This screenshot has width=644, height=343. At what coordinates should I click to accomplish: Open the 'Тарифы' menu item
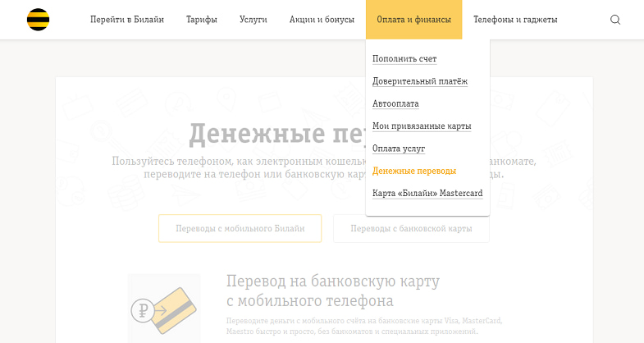pos(201,20)
